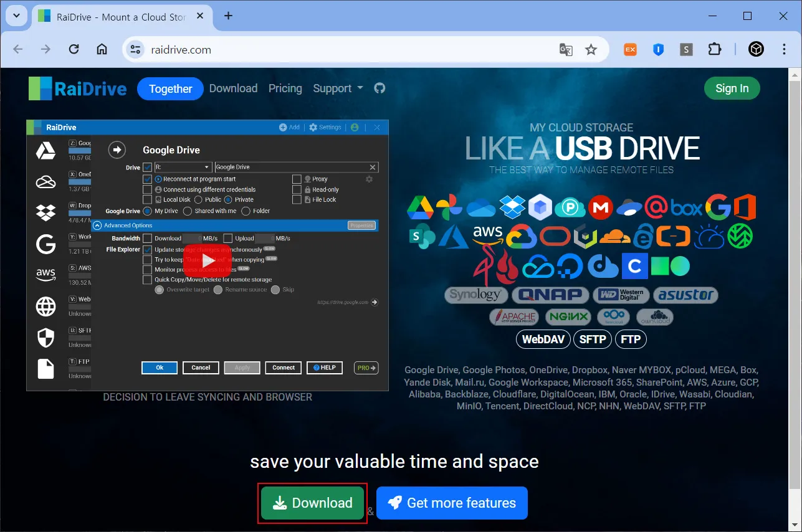
Task: Select the Public radio button
Action: [198, 200]
